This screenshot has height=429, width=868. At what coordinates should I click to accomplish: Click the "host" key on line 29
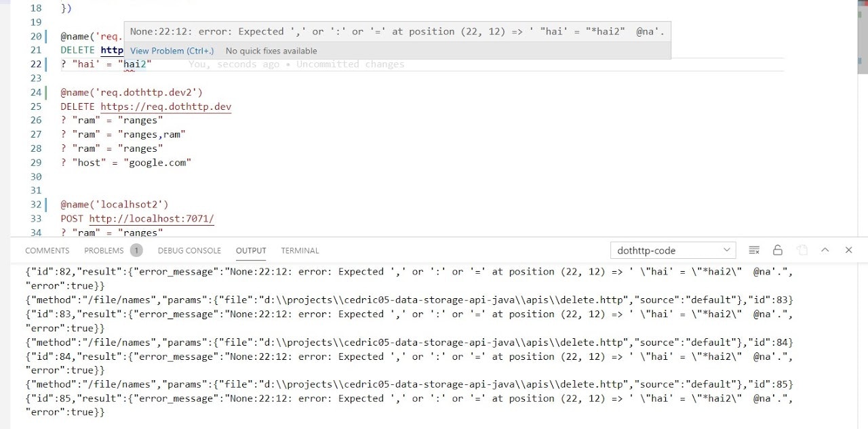(x=89, y=163)
